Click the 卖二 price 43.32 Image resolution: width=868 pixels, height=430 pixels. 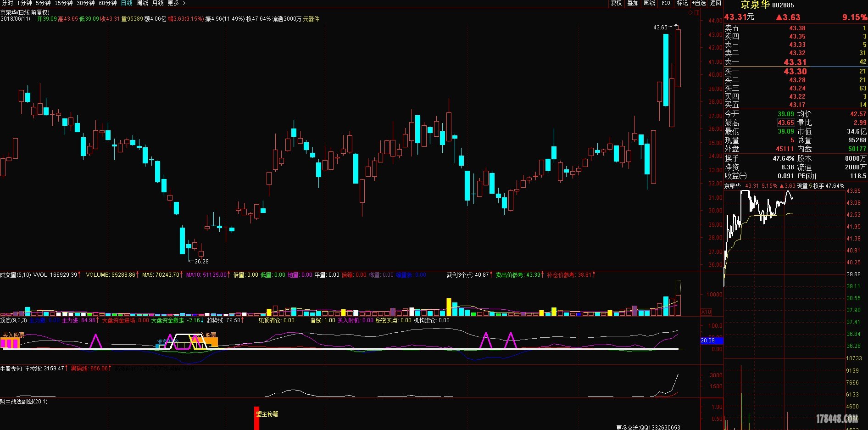pos(797,53)
